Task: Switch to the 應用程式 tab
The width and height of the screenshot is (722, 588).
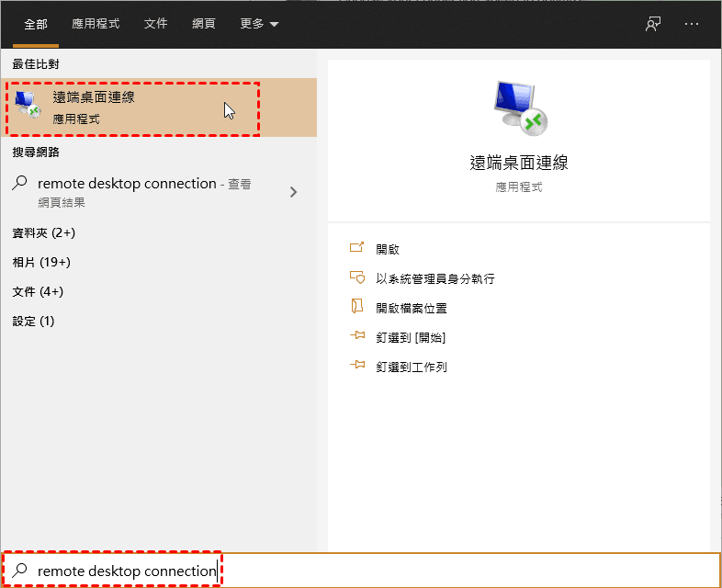Action: point(96,24)
